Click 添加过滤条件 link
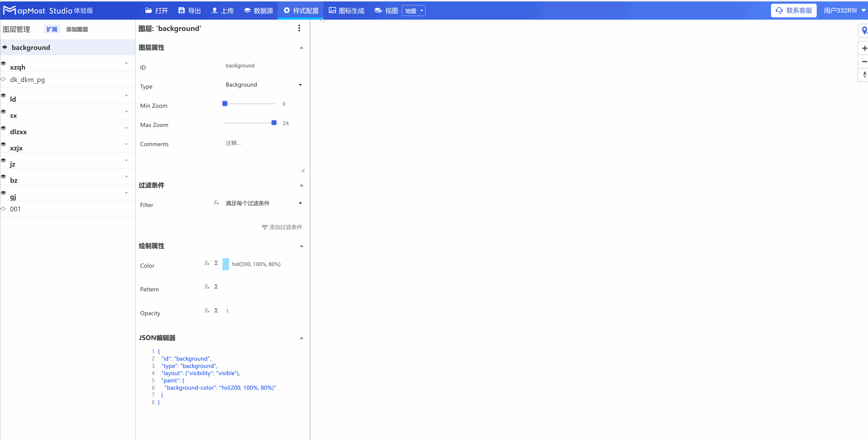 [282, 227]
